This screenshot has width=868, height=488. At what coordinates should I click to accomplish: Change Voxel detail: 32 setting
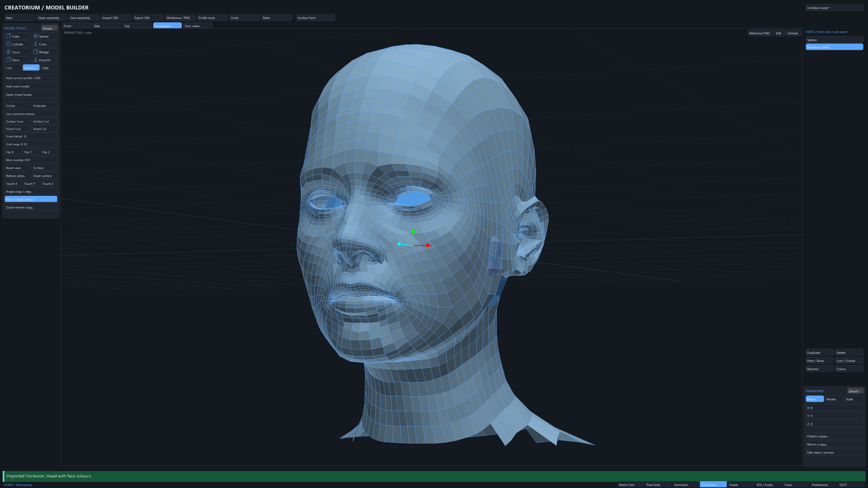(31, 136)
